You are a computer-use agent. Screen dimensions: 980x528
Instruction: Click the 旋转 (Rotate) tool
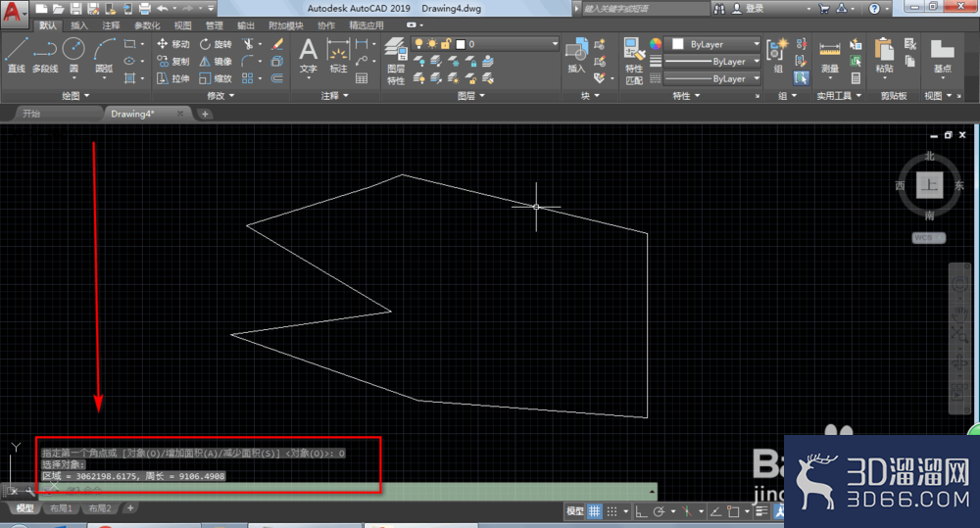click(215, 44)
